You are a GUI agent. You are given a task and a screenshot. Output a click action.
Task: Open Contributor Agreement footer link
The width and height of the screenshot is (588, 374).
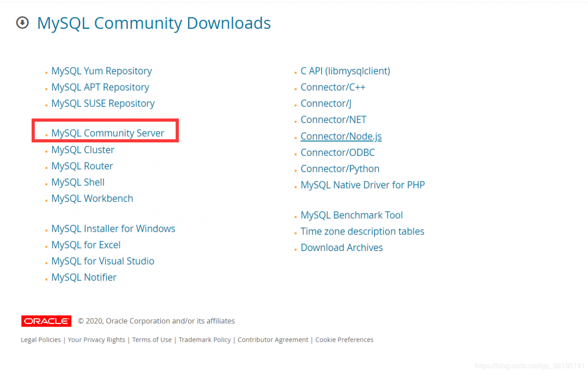tap(273, 340)
